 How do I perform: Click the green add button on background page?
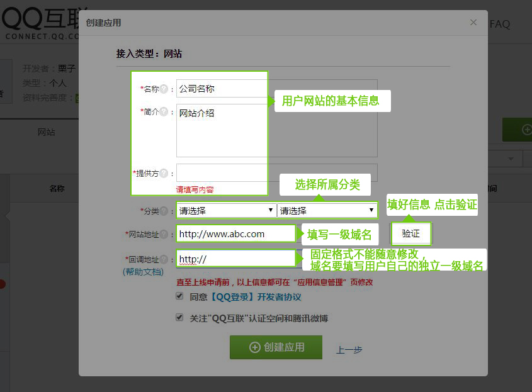click(518, 130)
